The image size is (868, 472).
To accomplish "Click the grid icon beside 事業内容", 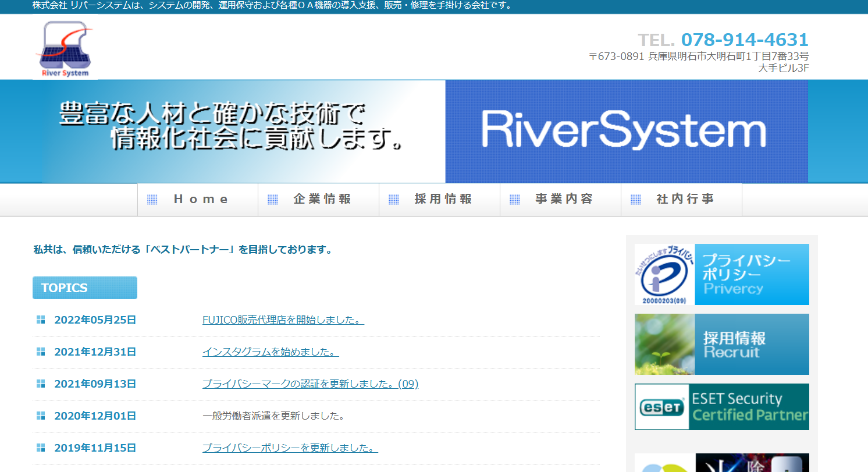I will pos(515,200).
